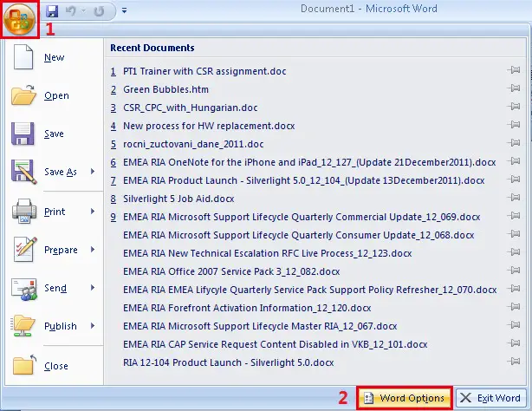Screen dimensions: 532x411
Task: Select the Close menu label
Action: 56,366
